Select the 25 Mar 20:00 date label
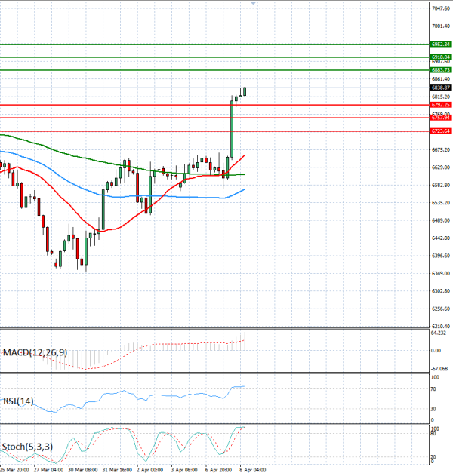 tap(15, 469)
